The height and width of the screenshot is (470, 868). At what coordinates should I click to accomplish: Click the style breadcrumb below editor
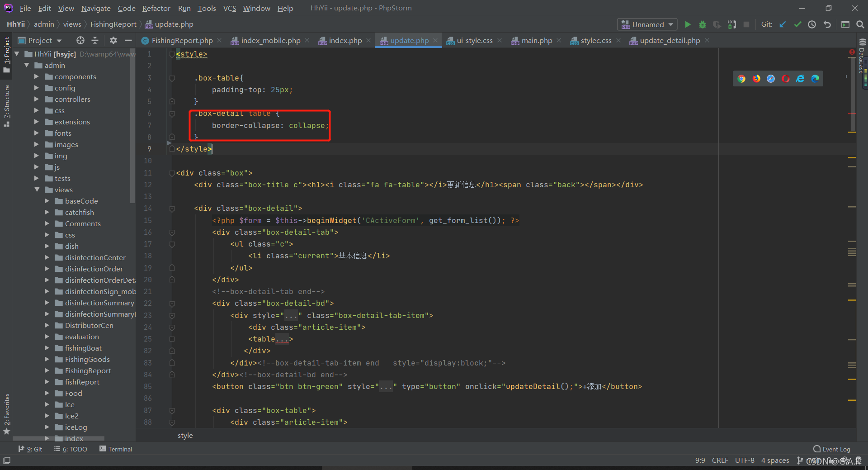pos(185,435)
